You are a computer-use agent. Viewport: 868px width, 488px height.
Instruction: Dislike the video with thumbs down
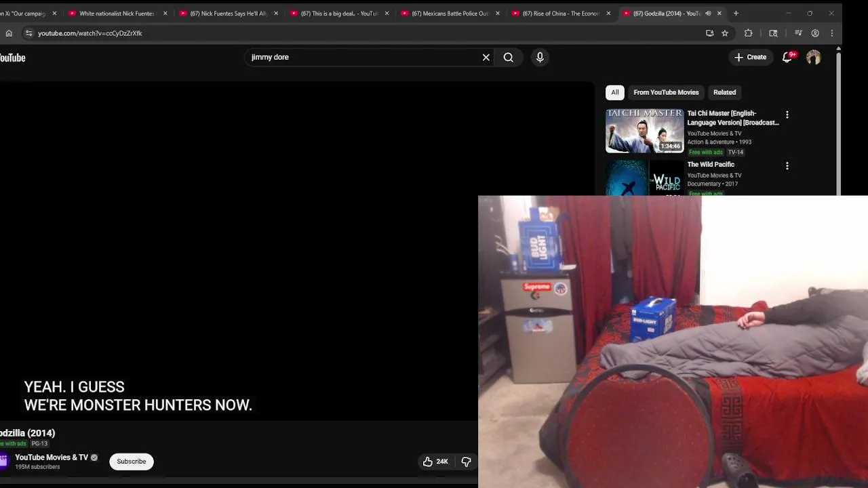coord(466,462)
